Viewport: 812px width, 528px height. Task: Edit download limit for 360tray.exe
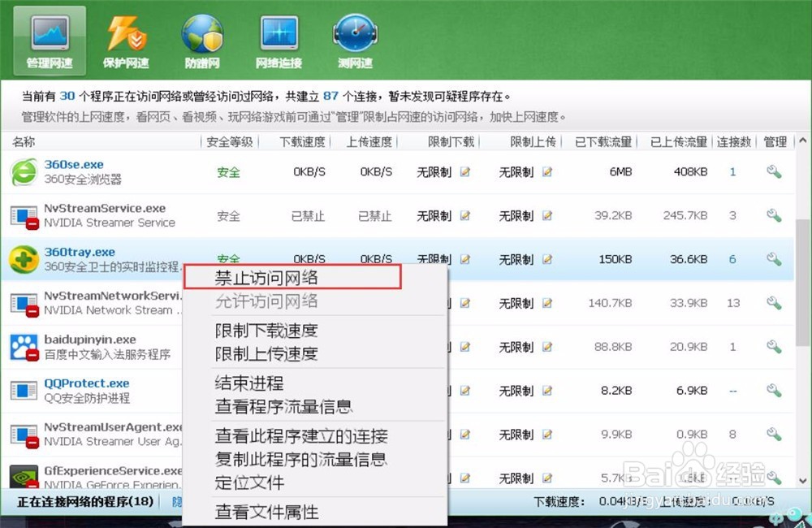pyautogui.click(x=465, y=258)
